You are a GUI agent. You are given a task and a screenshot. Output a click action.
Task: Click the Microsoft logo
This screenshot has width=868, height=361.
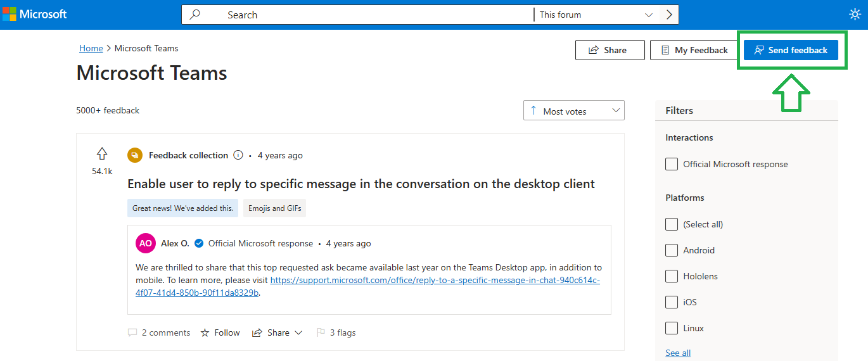pyautogui.click(x=35, y=14)
